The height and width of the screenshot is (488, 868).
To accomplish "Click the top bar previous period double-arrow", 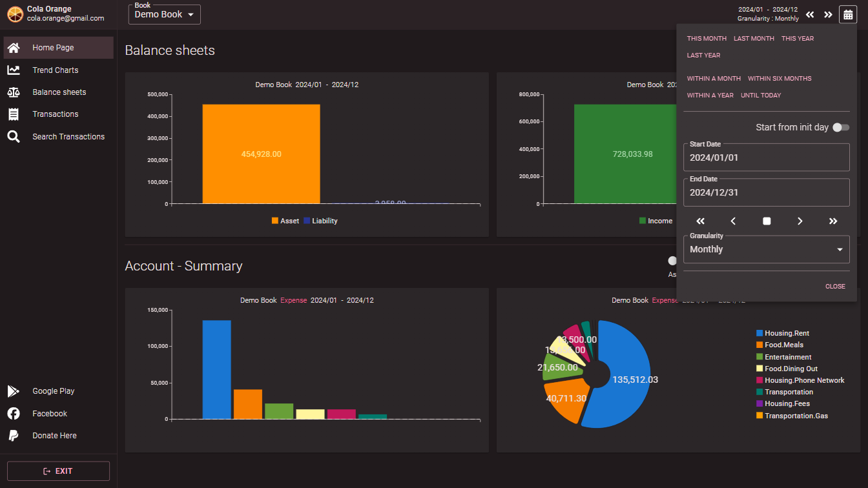I will [810, 15].
